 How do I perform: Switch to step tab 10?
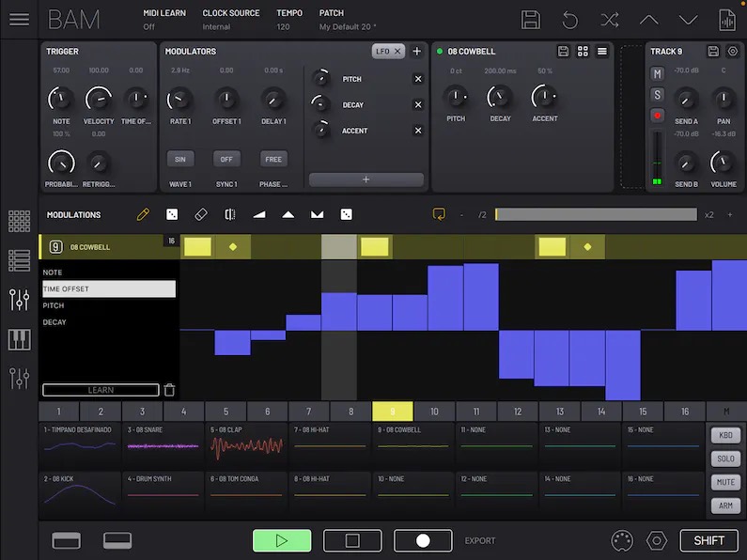pyautogui.click(x=434, y=412)
